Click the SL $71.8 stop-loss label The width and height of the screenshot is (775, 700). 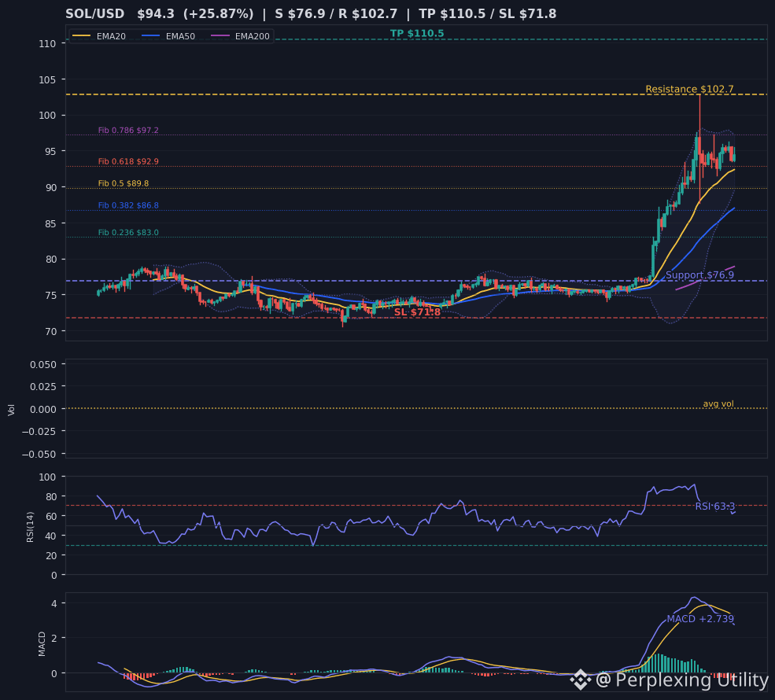(417, 312)
